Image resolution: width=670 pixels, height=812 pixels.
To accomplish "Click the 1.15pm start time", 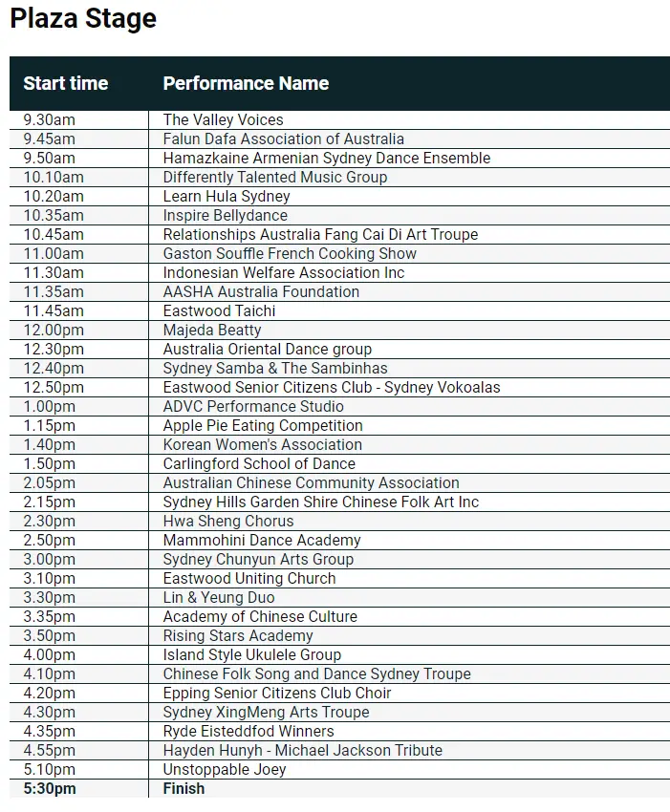I will click(x=50, y=426).
